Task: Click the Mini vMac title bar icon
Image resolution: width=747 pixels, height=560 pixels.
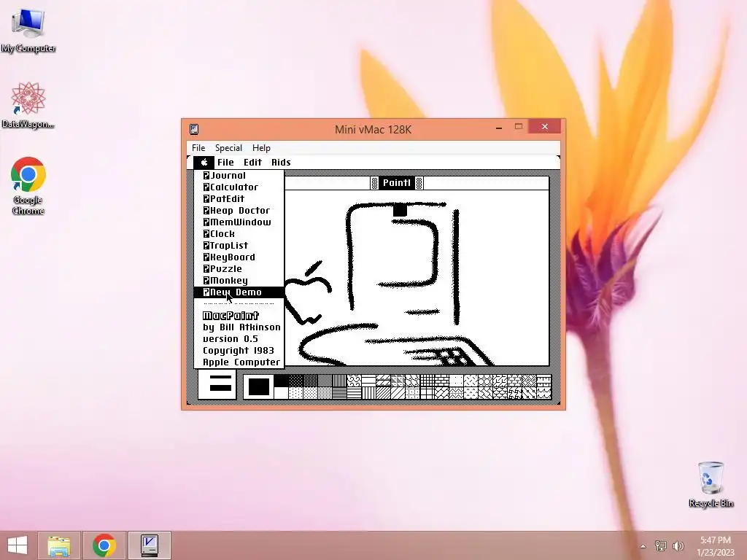Action: [x=194, y=129]
